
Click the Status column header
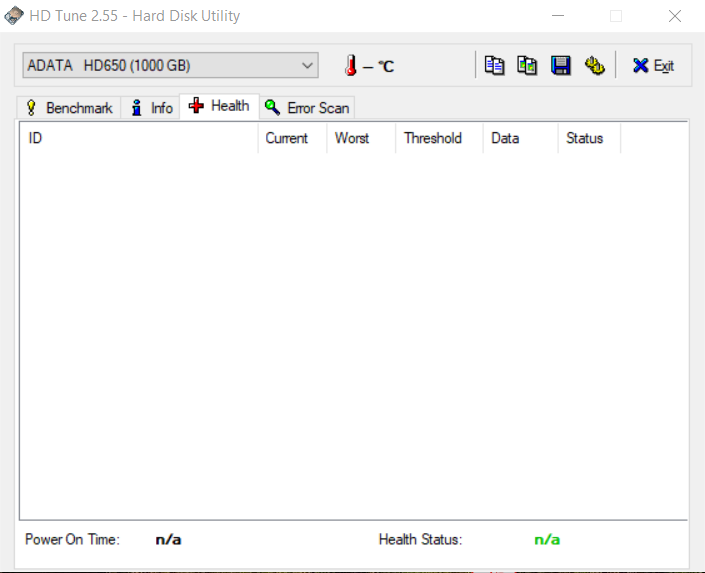tap(589, 138)
